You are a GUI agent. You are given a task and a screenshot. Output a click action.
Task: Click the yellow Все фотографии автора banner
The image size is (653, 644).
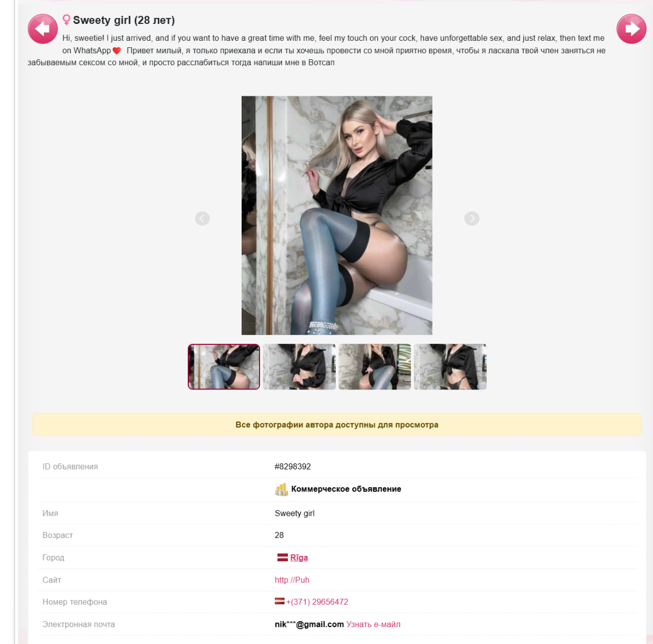click(337, 425)
